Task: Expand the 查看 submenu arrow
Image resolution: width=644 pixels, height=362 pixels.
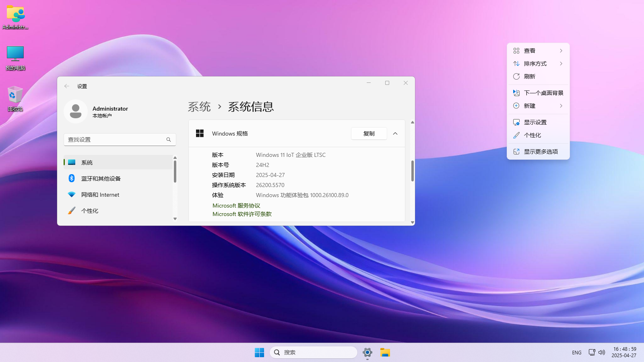Action: click(x=561, y=51)
